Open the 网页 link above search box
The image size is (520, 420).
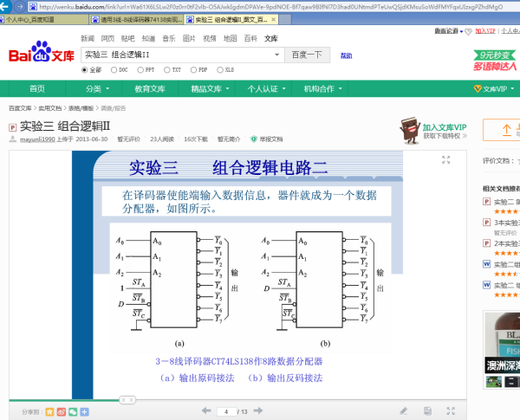tap(107, 38)
